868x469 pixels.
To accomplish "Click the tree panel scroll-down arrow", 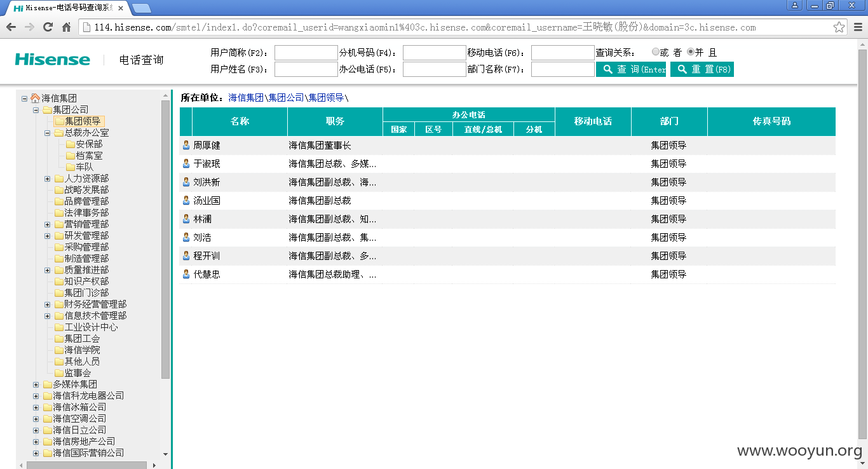I will [166, 454].
